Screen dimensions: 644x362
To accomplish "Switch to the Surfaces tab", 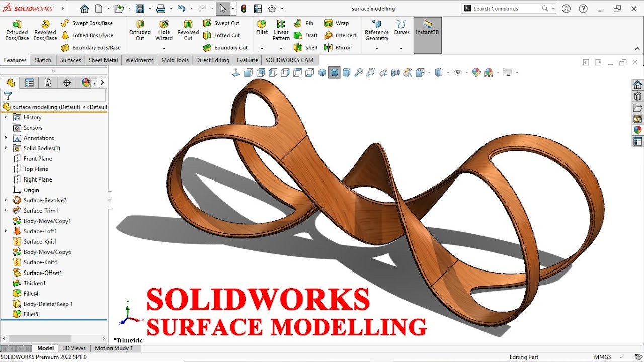I will (x=70, y=60).
